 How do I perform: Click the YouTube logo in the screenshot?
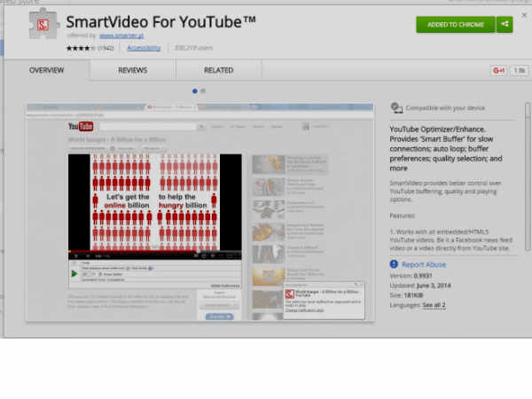(81, 127)
